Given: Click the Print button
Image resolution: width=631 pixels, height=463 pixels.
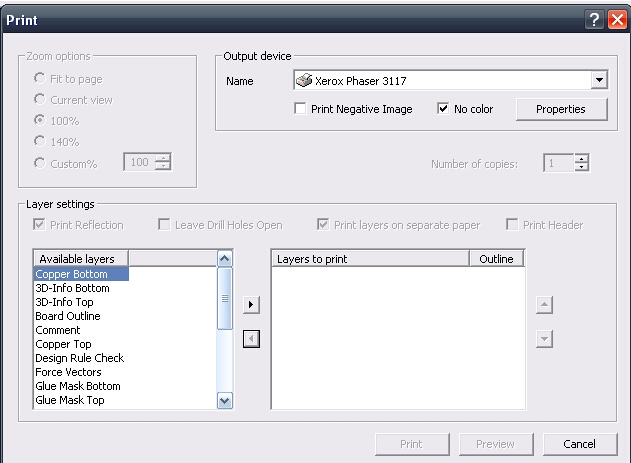Looking at the screenshot, I should coord(412,444).
